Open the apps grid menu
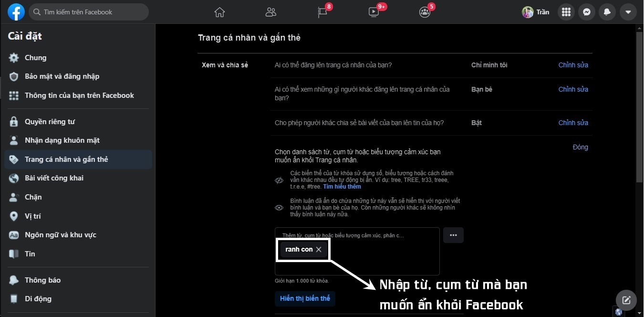The height and width of the screenshot is (317, 644). (566, 11)
